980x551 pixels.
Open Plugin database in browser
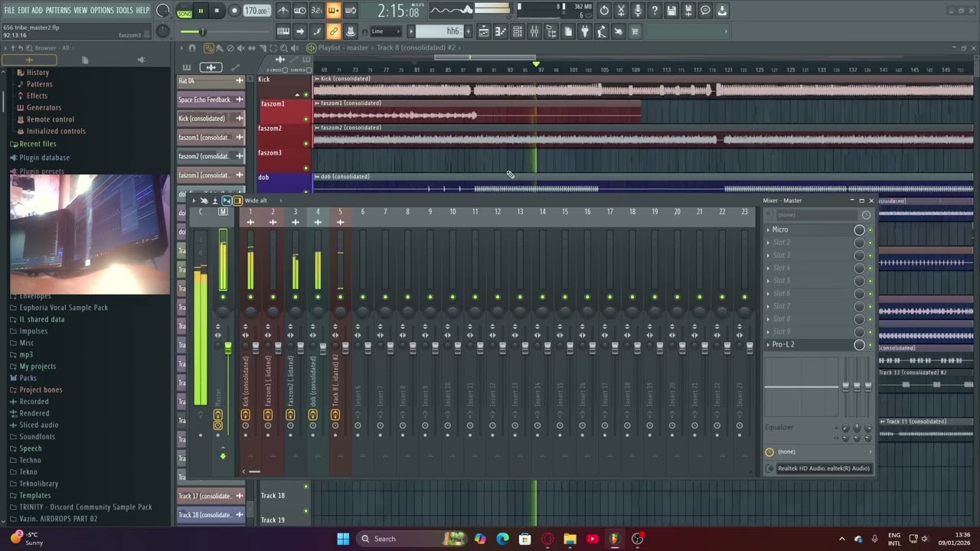[x=44, y=158]
